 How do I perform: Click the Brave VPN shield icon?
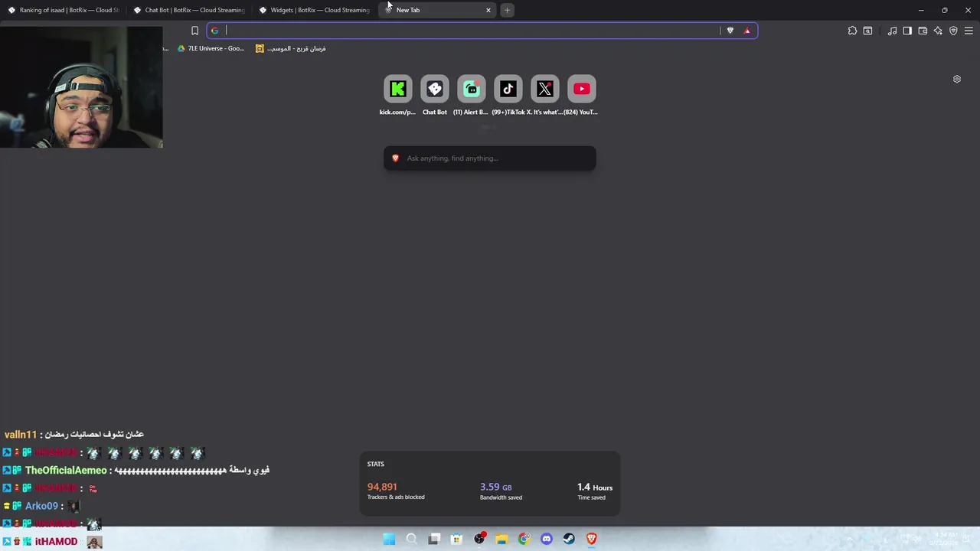point(953,31)
